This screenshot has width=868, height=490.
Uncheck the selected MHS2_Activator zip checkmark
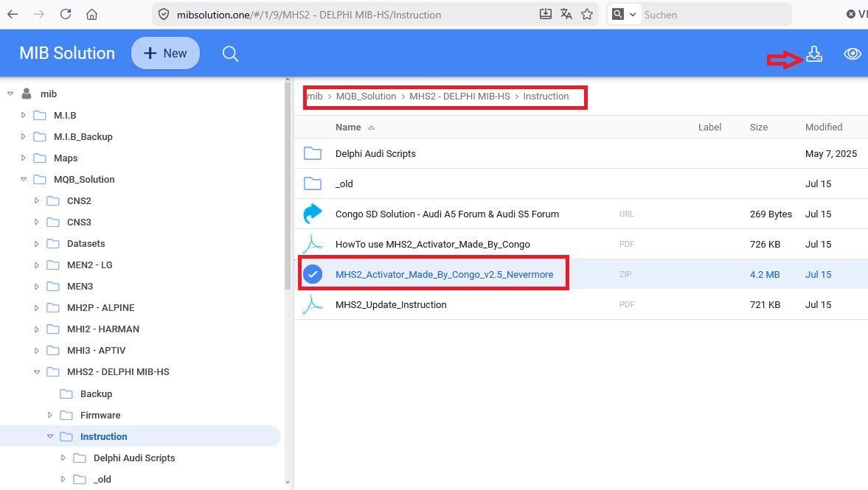[313, 274]
